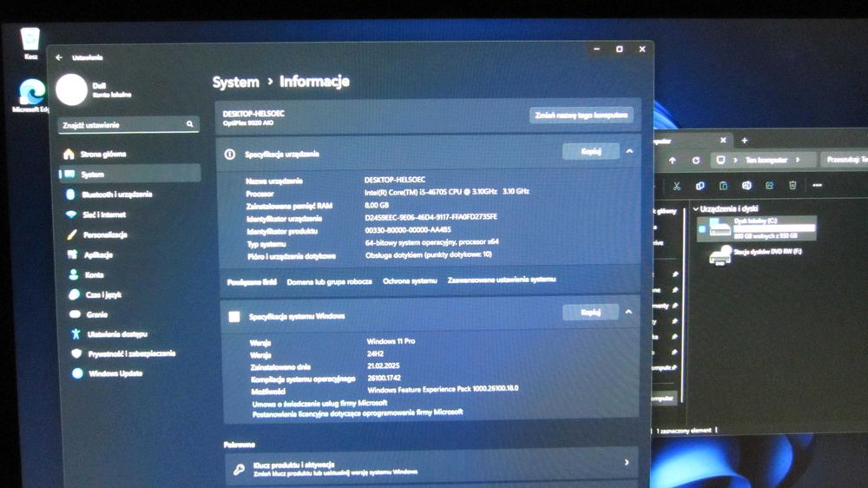Click the search magnifier in the Settings search box
The width and height of the screenshot is (868, 488).
pyautogui.click(x=190, y=124)
